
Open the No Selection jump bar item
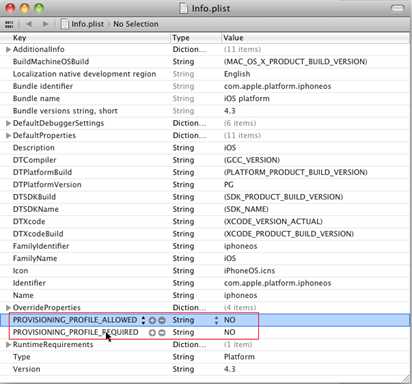click(x=136, y=24)
